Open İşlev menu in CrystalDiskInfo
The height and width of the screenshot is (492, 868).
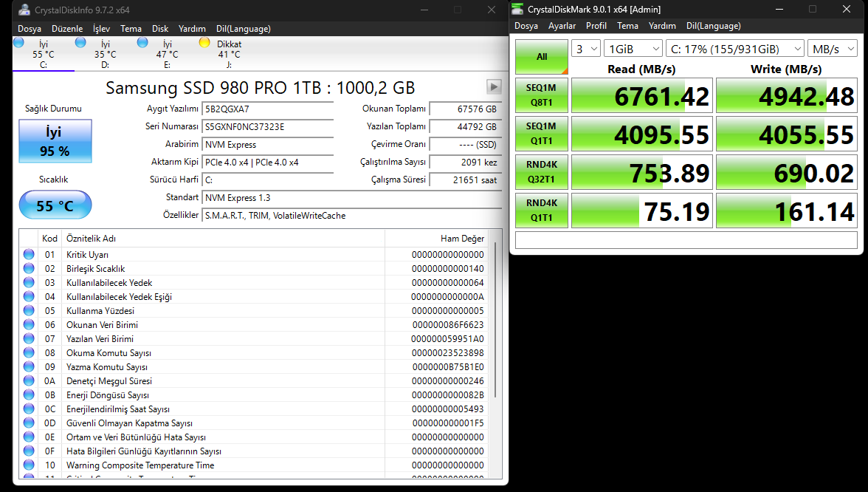point(101,29)
